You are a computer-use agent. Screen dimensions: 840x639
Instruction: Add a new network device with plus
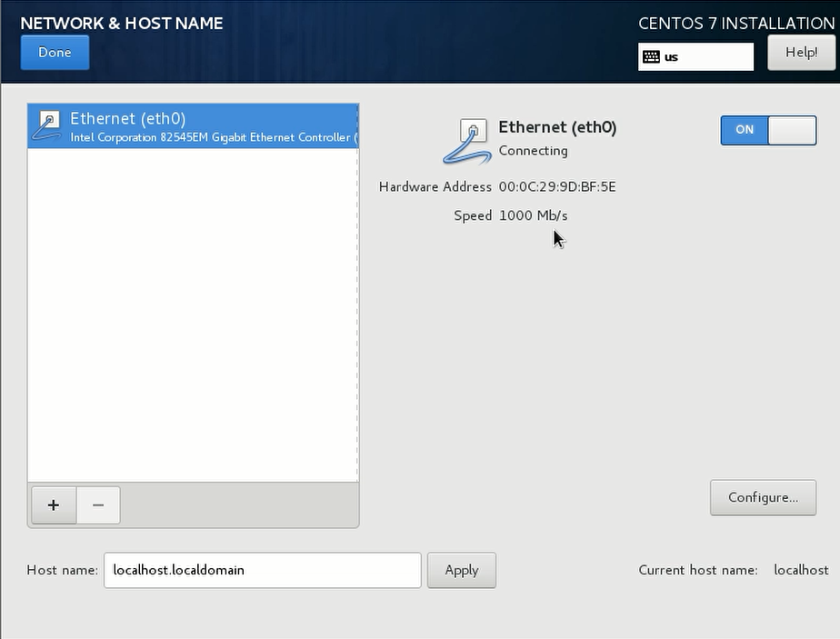pos(54,505)
